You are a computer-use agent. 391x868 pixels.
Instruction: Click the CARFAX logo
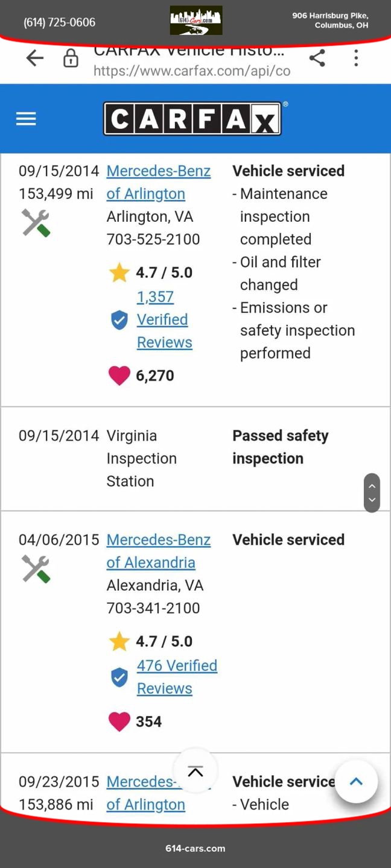192,119
